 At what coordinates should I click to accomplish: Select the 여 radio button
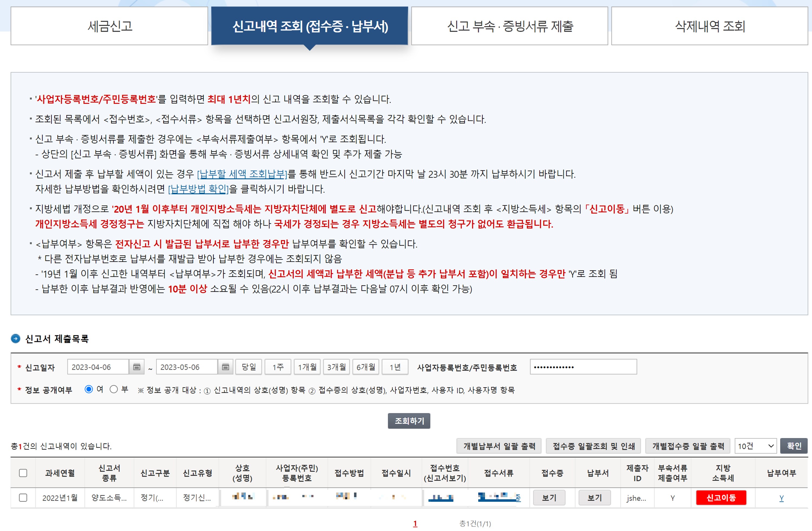click(89, 389)
